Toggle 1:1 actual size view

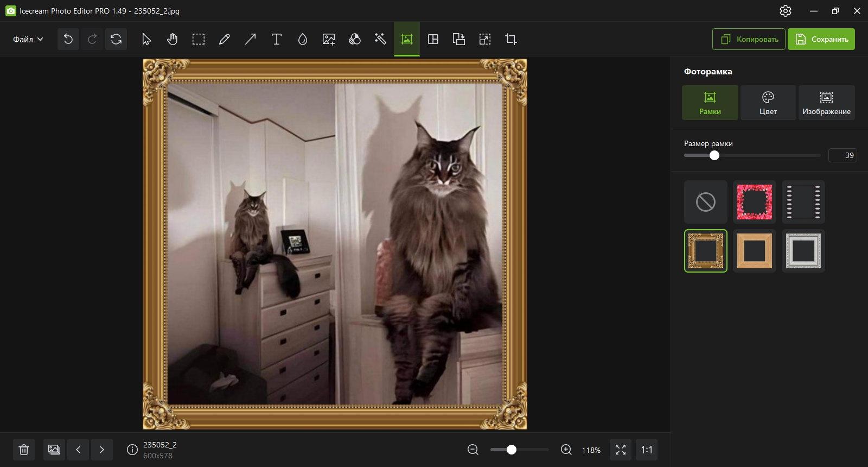[x=647, y=450]
